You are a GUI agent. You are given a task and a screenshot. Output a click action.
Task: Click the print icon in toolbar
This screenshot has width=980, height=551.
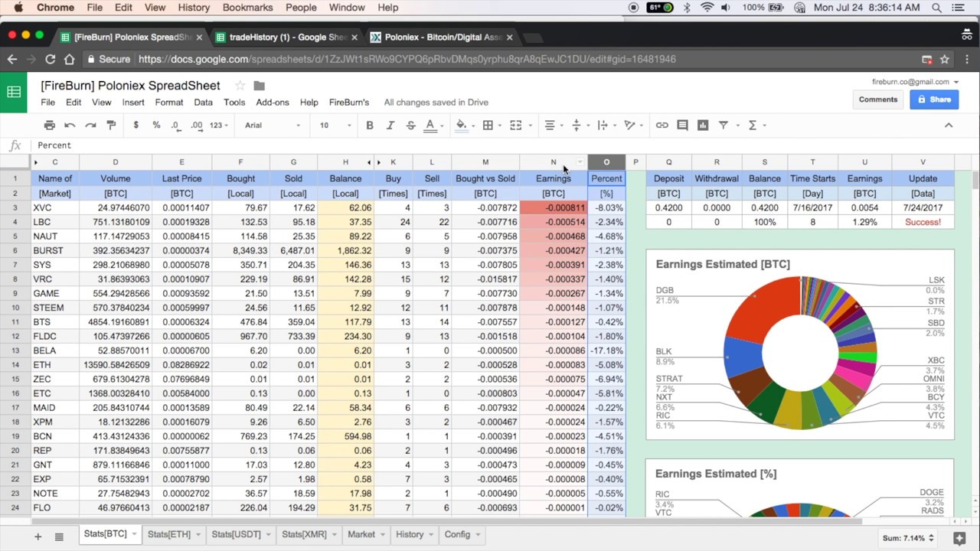pyautogui.click(x=50, y=125)
